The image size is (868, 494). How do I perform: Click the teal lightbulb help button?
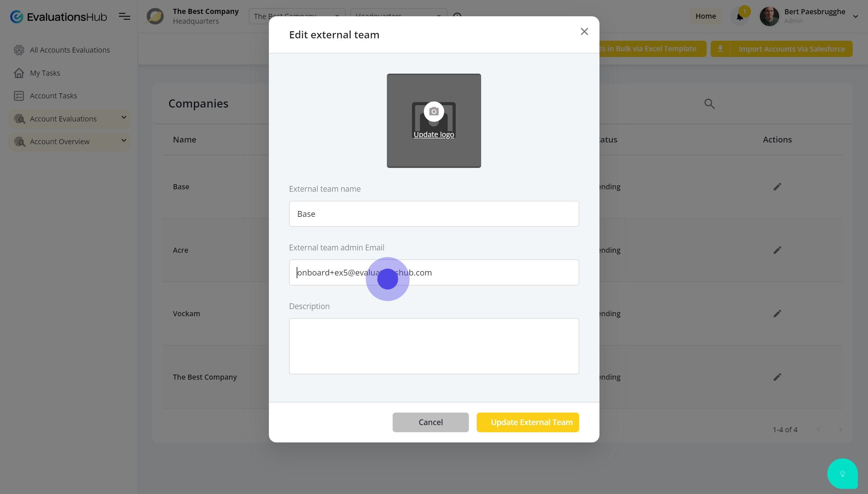[x=842, y=474]
